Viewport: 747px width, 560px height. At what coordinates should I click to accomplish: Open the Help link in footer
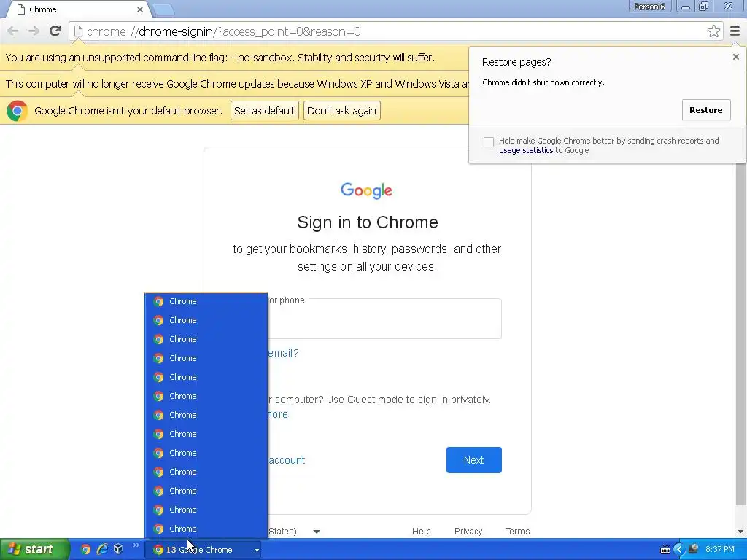pos(421,532)
